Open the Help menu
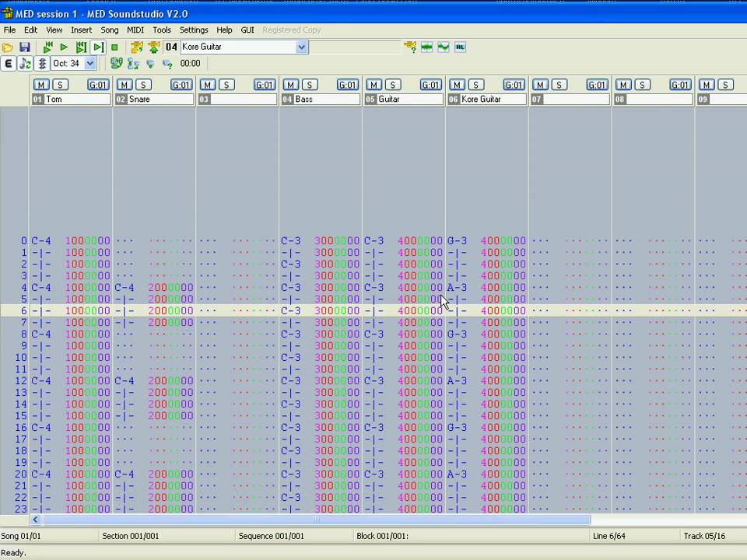The width and height of the screenshot is (747, 560). click(224, 30)
